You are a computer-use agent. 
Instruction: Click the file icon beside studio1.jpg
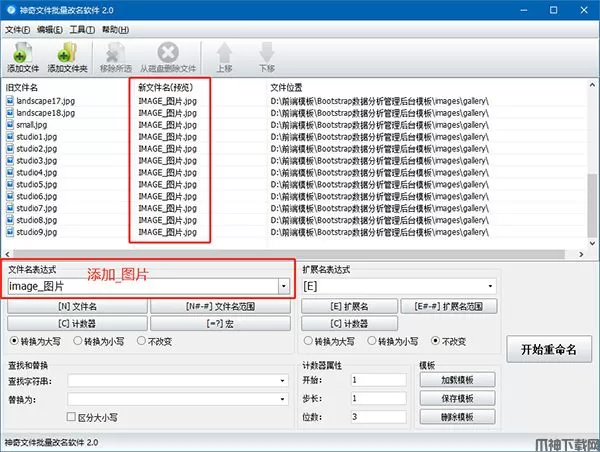(x=10, y=137)
